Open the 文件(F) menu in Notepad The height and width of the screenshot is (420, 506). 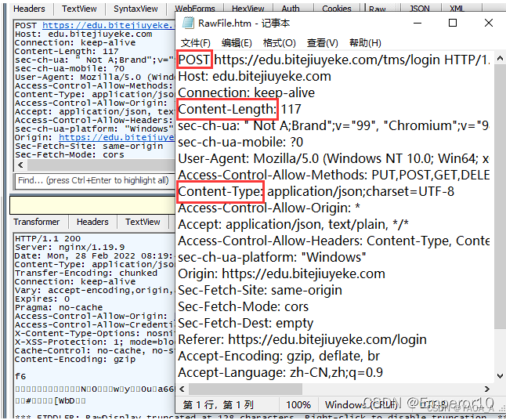click(x=196, y=43)
